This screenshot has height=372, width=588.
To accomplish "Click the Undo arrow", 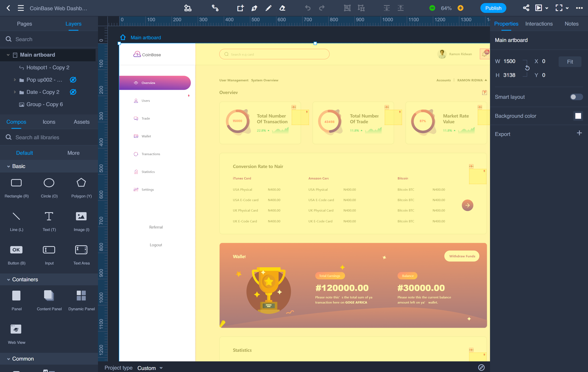I will [x=308, y=8].
